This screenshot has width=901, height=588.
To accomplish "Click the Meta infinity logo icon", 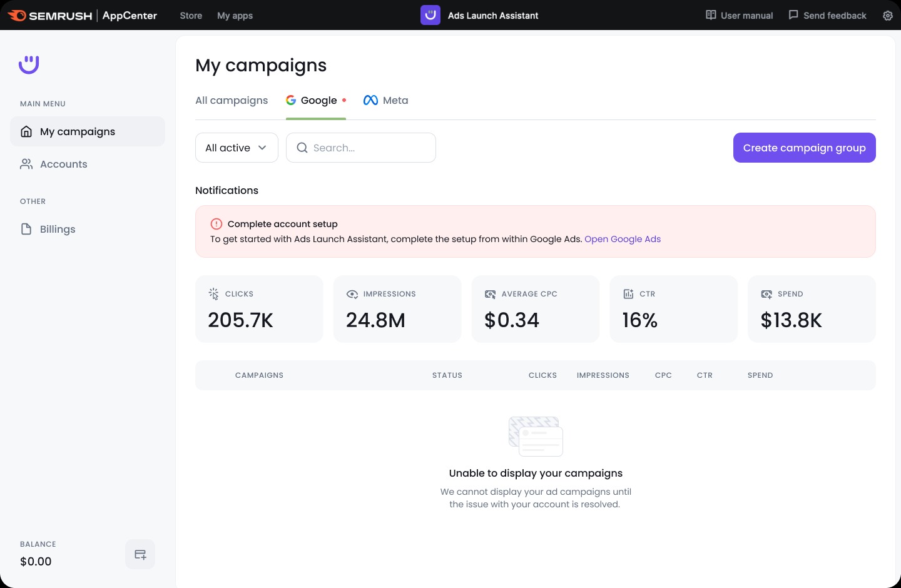I will tap(370, 100).
